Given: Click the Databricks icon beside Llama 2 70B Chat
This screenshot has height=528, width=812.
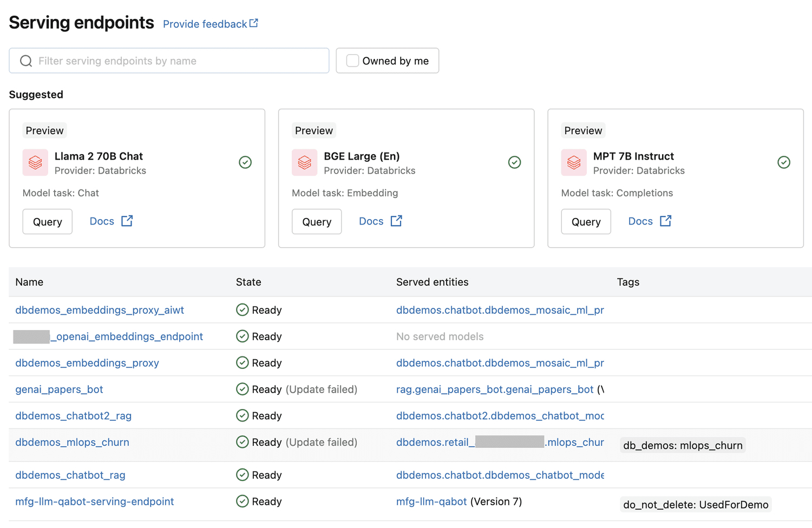Looking at the screenshot, I should coord(35,162).
